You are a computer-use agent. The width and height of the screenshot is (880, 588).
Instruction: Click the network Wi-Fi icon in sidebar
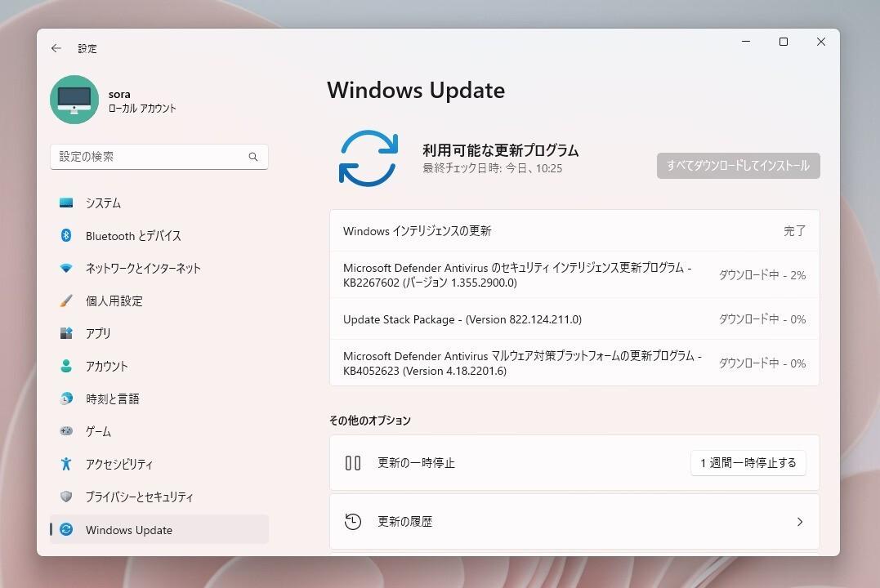[66, 268]
